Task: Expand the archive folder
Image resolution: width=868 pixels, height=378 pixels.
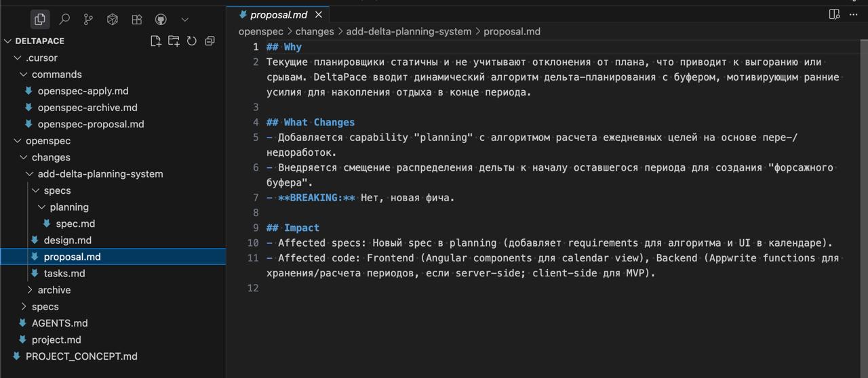Action: 30,290
